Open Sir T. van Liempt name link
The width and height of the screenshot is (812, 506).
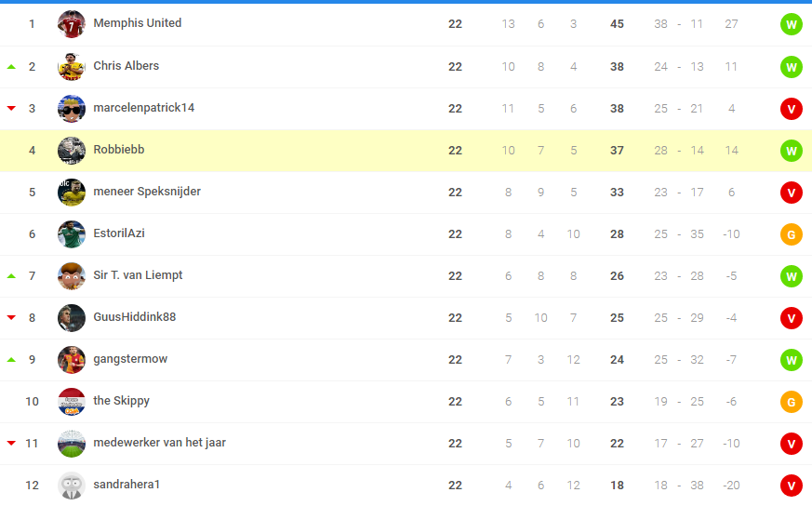coord(138,275)
